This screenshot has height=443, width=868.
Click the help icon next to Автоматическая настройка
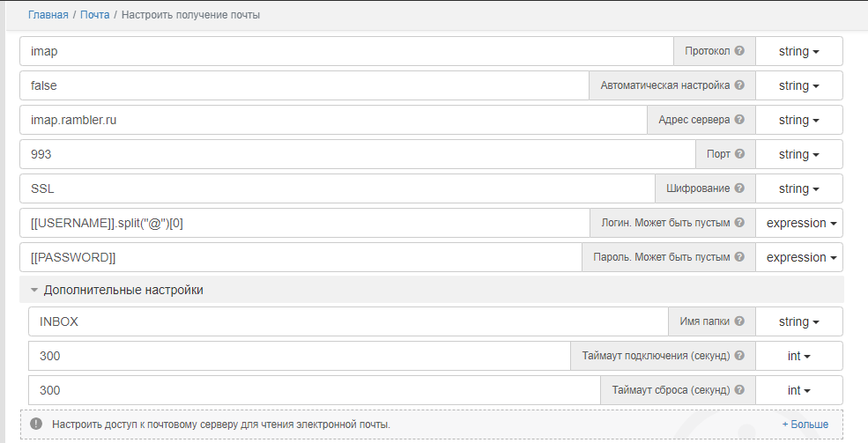click(739, 85)
